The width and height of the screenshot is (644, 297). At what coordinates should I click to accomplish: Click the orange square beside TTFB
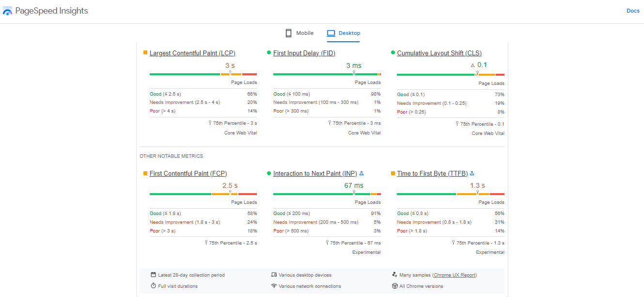[x=393, y=173]
